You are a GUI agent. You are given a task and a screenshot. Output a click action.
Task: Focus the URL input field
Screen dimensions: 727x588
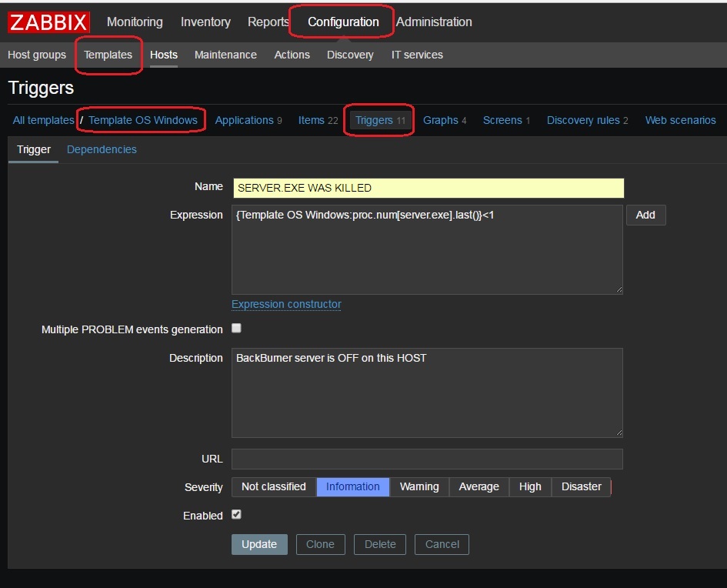(x=427, y=459)
